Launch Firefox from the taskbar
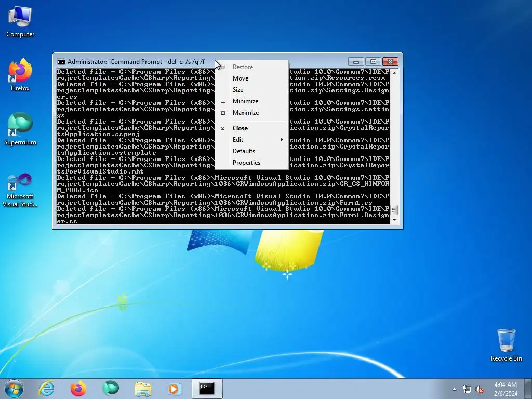The width and height of the screenshot is (532, 399). 78,389
